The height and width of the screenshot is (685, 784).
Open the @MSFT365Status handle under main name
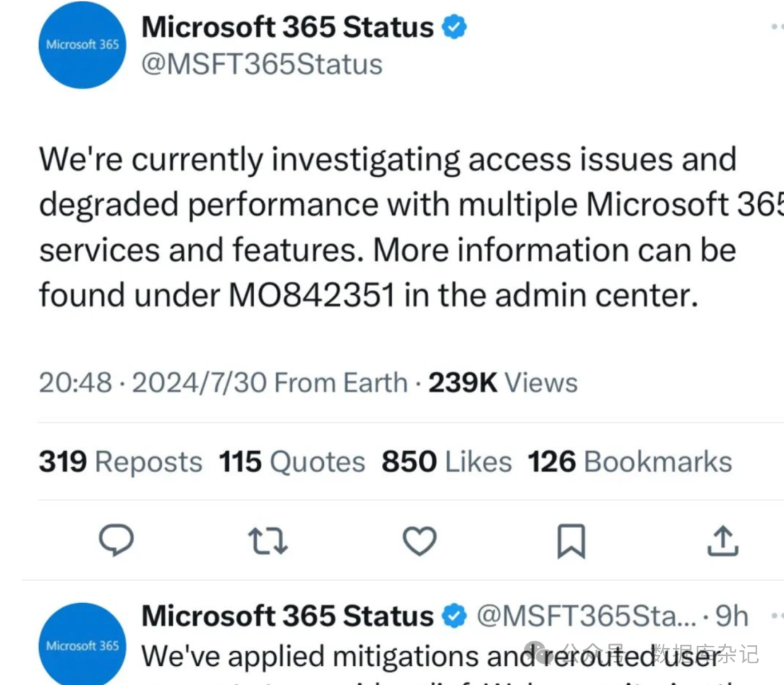(262, 65)
